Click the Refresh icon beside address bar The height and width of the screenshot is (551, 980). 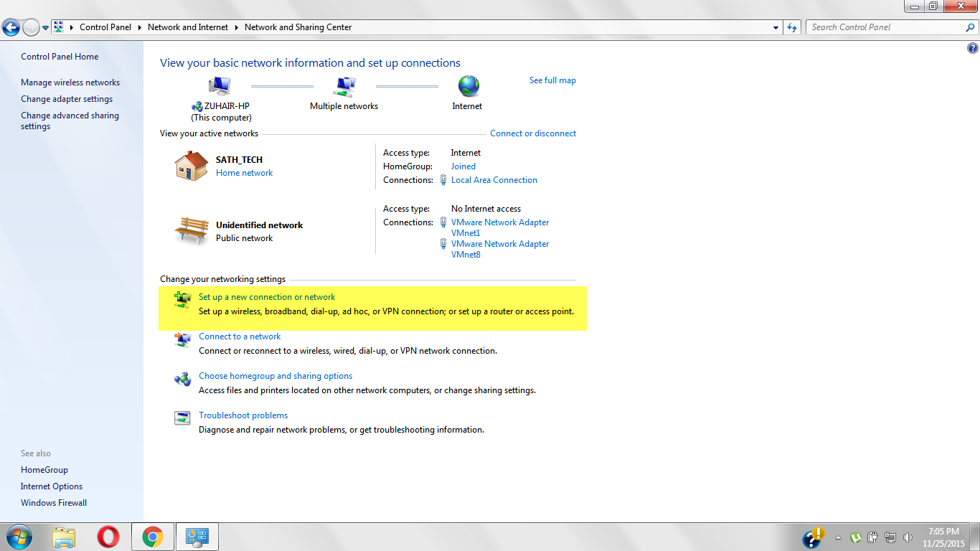pyautogui.click(x=792, y=27)
